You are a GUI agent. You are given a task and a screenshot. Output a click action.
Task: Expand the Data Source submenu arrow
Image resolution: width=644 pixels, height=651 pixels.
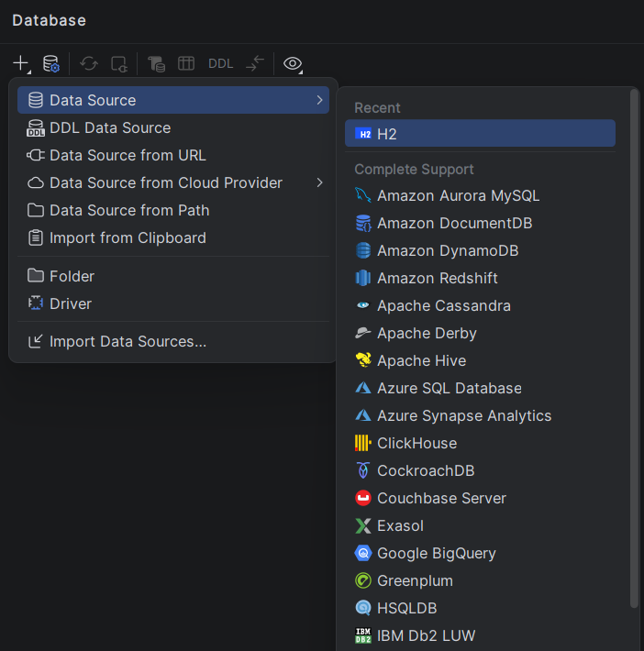click(x=319, y=100)
